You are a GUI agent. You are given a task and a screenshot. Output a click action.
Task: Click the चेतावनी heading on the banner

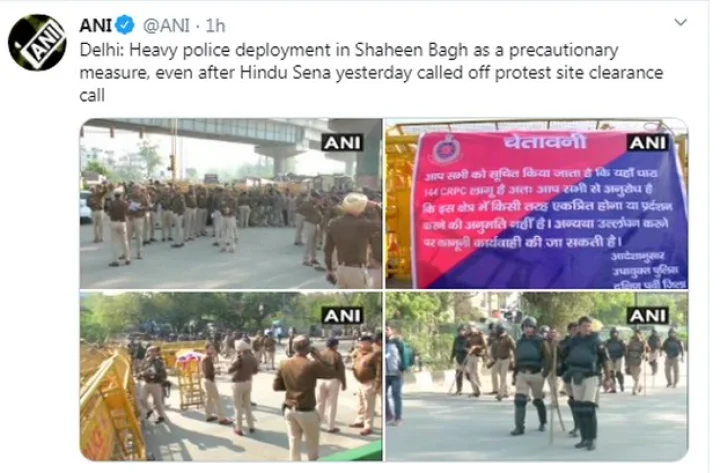pos(545,142)
